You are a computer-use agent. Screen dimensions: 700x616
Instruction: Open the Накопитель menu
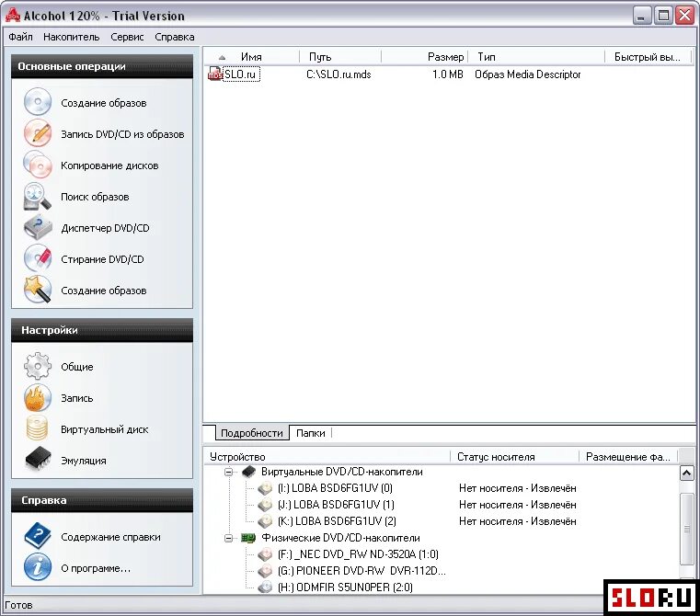pos(72,37)
